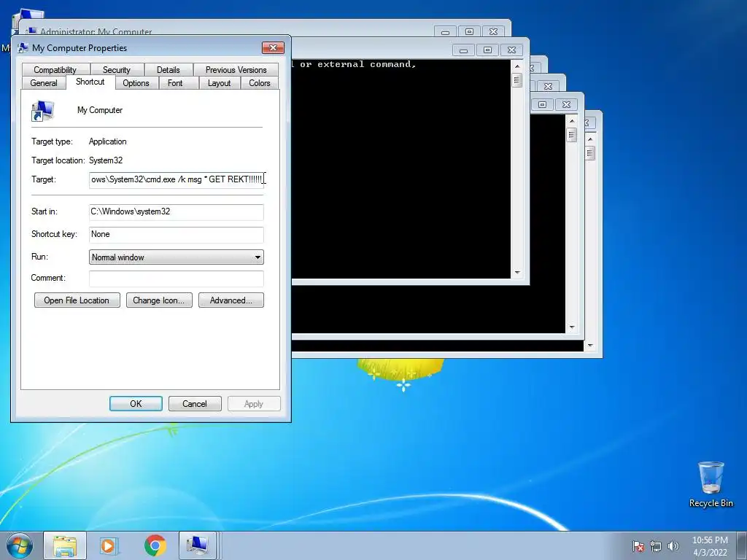Select the Shortcut tab
The image size is (747, 560).
[x=90, y=82]
